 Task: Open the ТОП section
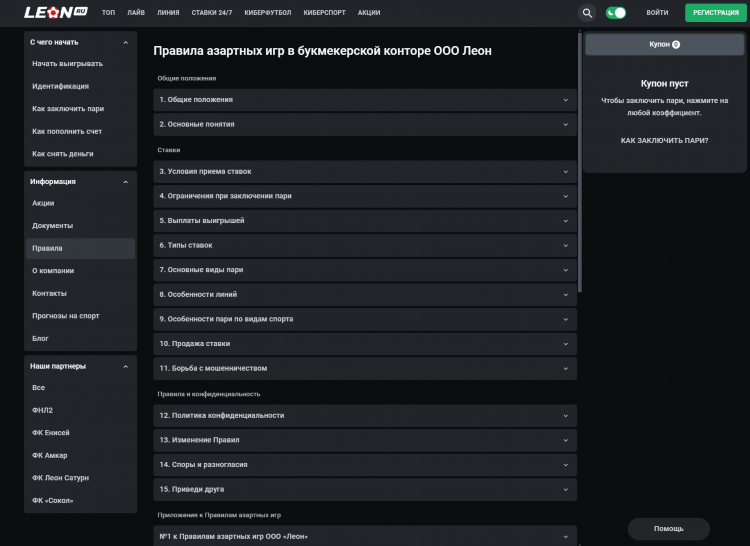pyautogui.click(x=108, y=13)
